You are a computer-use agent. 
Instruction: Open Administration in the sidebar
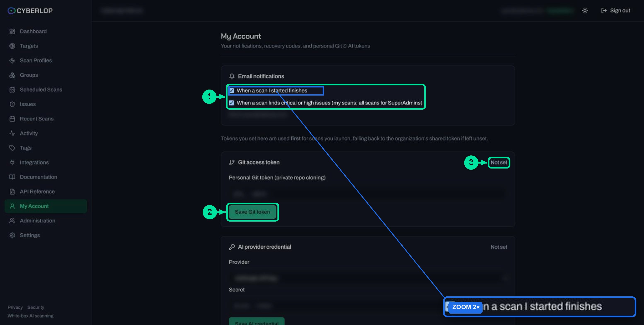pyautogui.click(x=46, y=221)
